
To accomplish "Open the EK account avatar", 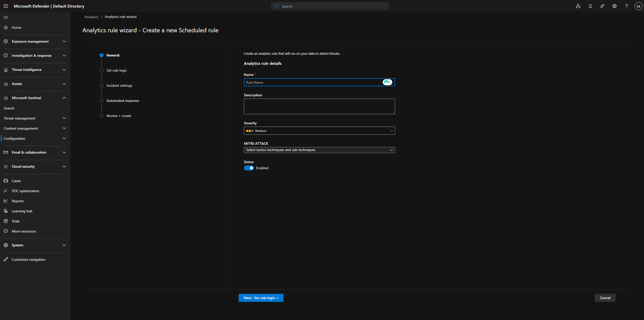I will coord(638,6).
